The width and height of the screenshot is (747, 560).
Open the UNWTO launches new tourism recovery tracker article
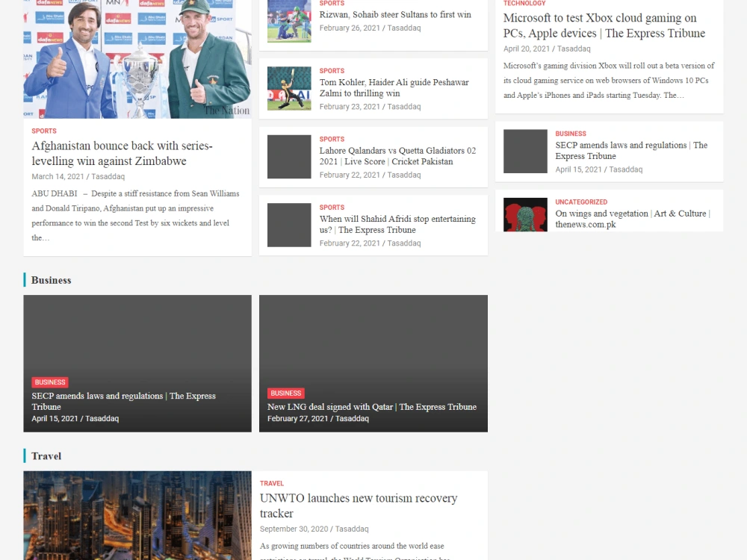point(359,505)
